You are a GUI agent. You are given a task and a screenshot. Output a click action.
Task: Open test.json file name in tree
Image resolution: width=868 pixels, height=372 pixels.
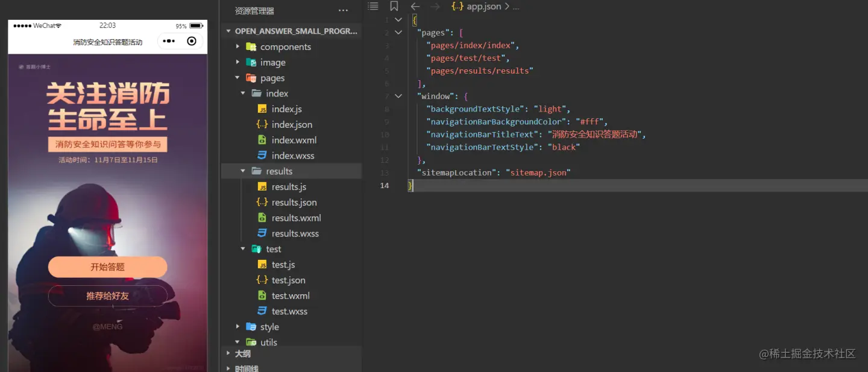tap(289, 280)
